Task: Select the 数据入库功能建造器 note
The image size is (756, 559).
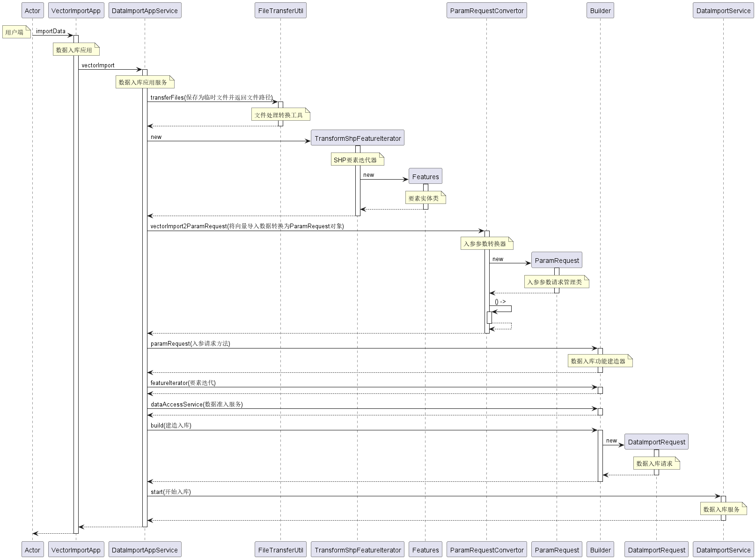Action: pyautogui.click(x=599, y=361)
